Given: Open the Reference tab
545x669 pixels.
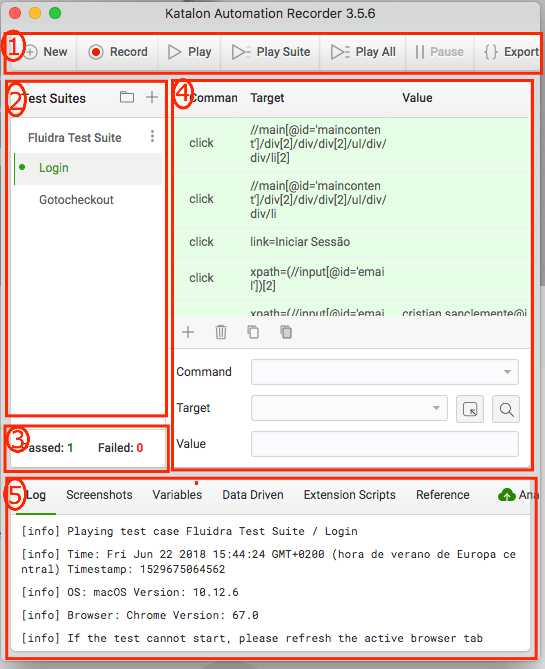Looking at the screenshot, I should 443,495.
